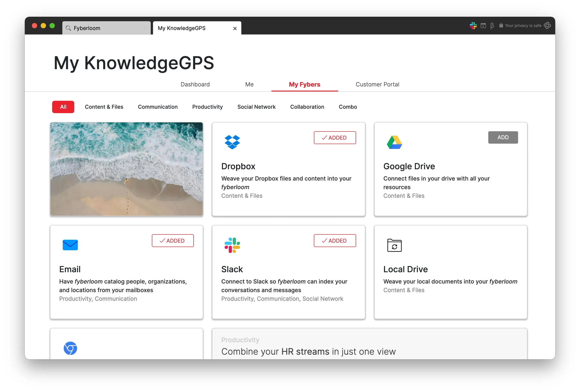Click the Email envelope icon

tap(70, 245)
